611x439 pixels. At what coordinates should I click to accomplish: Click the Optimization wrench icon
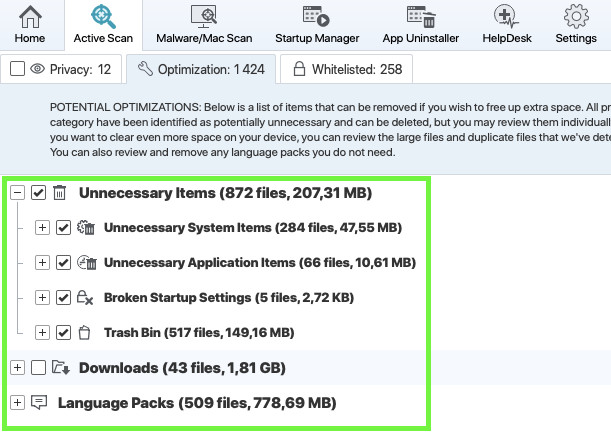pyautogui.click(x=145, y=69)
